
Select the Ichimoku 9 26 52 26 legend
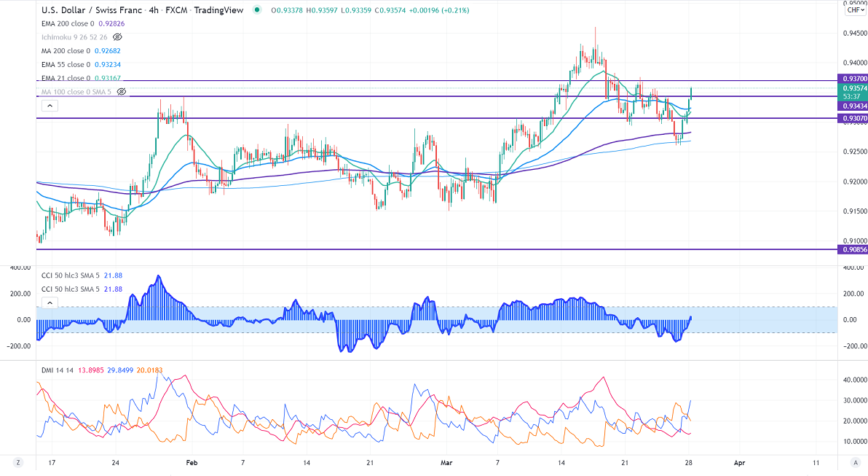tap(75, 37)
